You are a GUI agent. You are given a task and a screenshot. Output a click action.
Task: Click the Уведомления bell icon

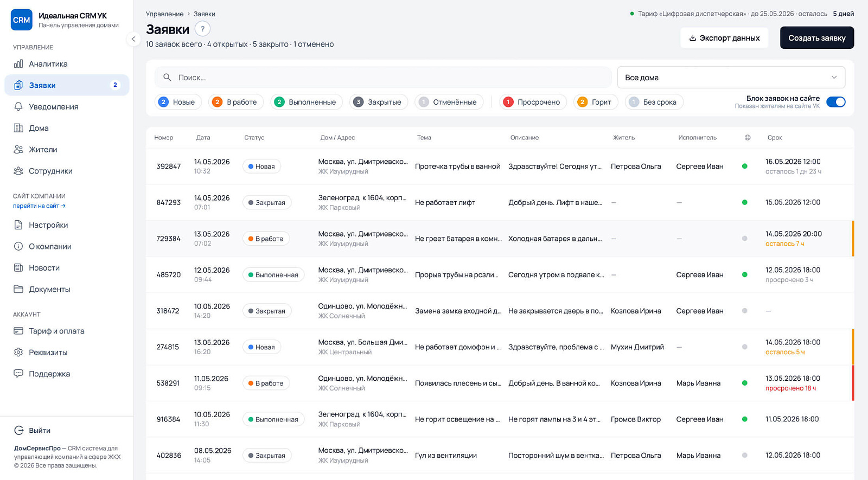[18, 107]
